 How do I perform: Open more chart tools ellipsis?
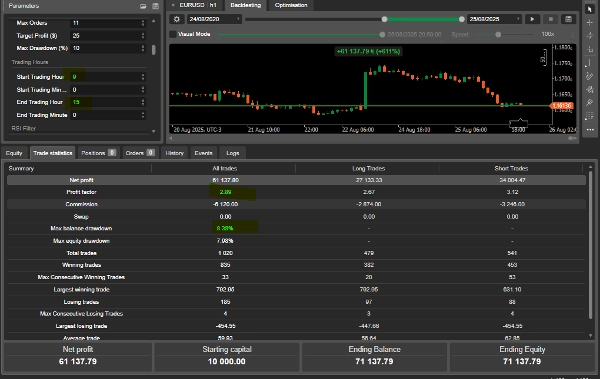coord(590,130)
